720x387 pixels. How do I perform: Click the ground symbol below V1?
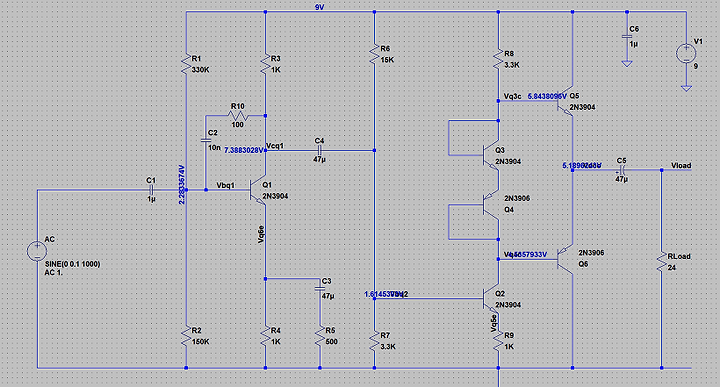click(x=686, y=88)
